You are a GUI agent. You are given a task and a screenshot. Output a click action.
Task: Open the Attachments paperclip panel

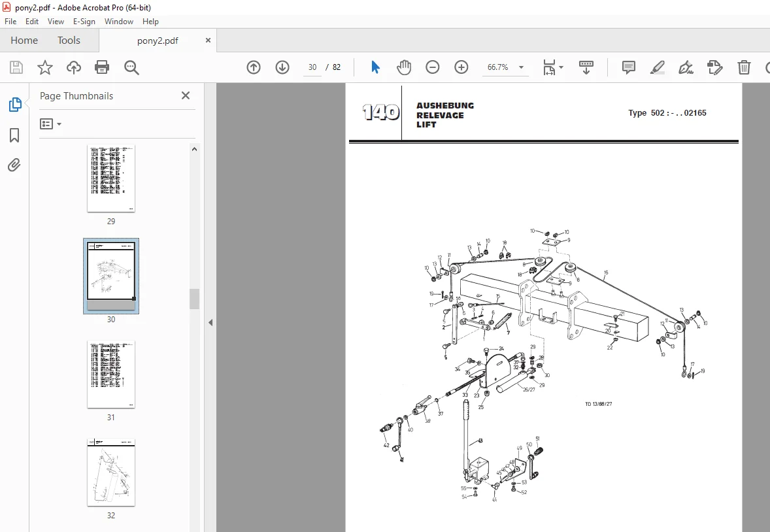click(x=14, y=165)
